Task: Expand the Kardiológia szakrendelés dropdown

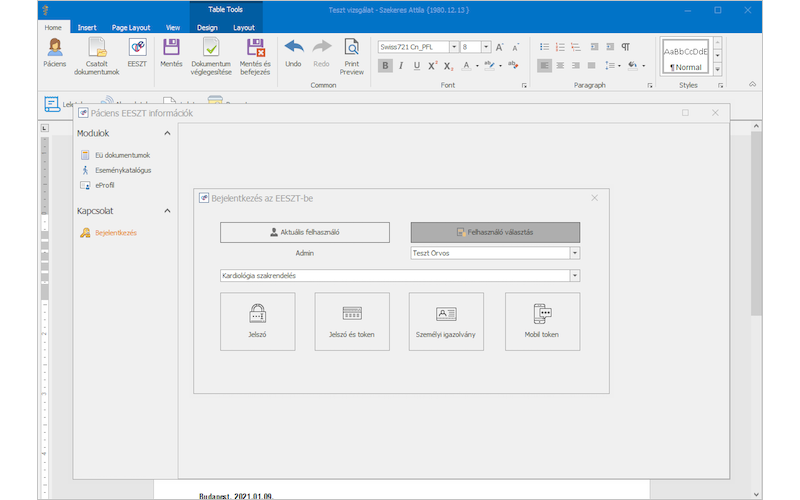Action: [575, 276]
